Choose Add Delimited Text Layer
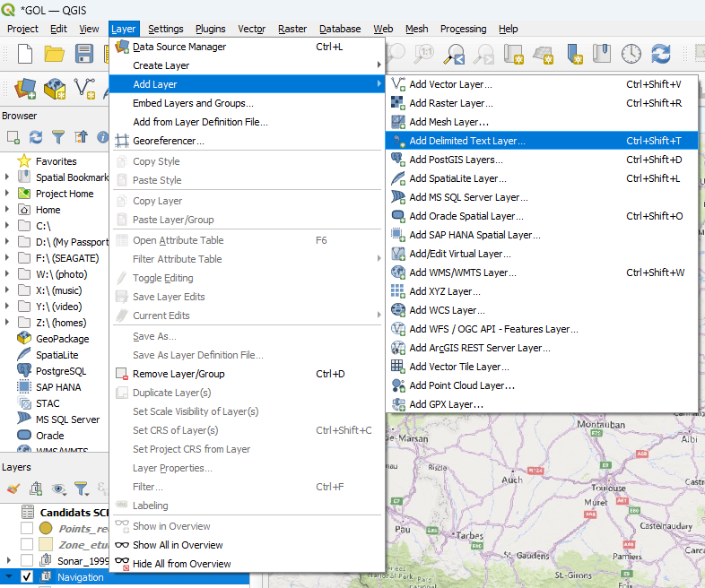 point(466,141)
